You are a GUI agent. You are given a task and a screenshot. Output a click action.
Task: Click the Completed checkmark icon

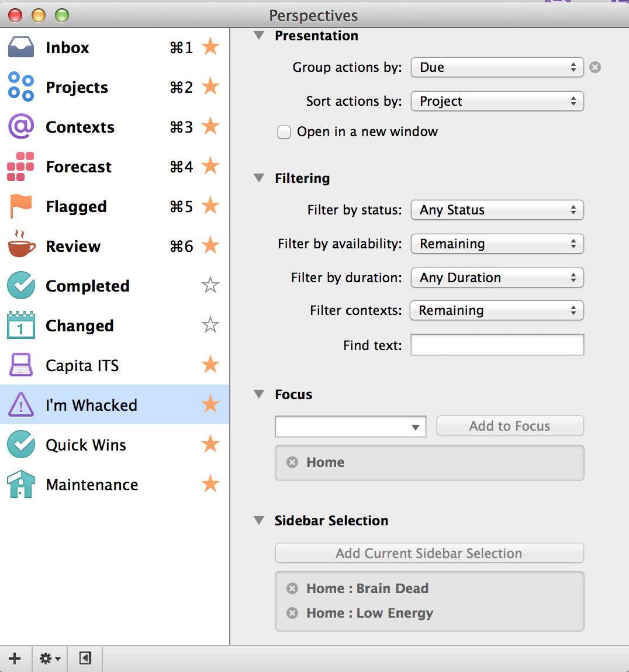click(21, 285)
